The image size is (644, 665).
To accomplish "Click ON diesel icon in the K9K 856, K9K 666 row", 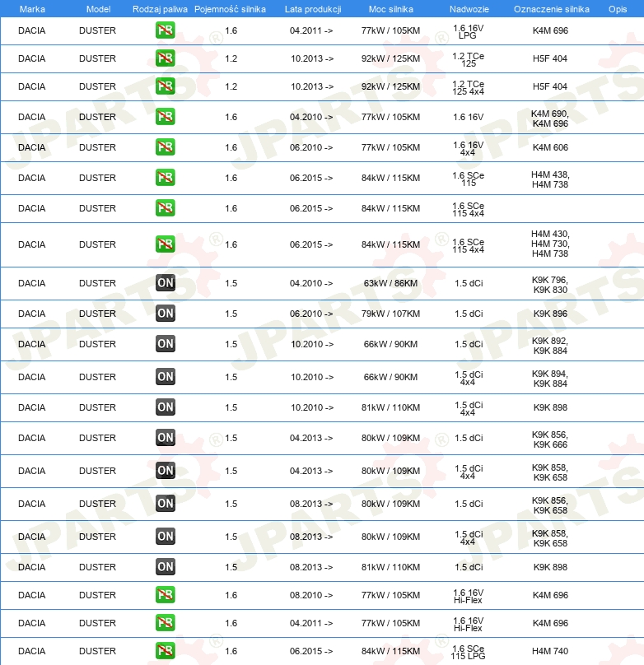I will pyautogui.click(x=165, y=438).
